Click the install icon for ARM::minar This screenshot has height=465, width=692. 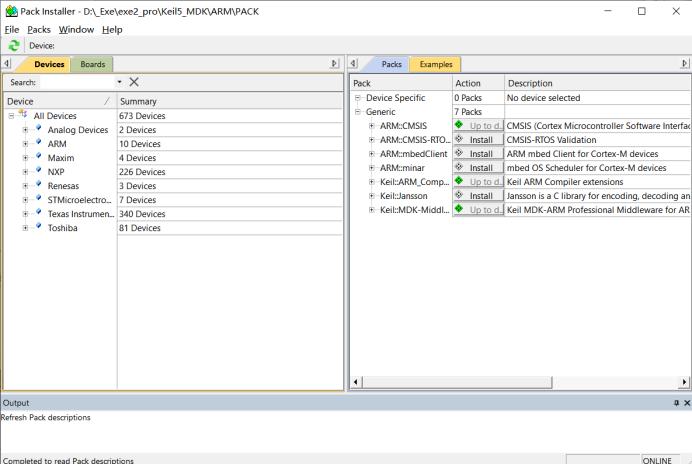point(459,167)
